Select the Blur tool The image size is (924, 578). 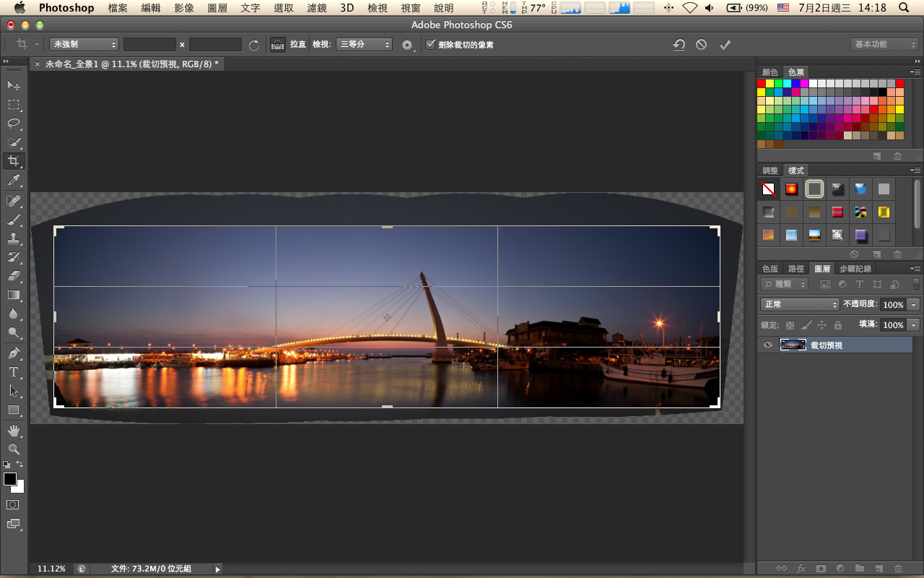tap(14, 314)
